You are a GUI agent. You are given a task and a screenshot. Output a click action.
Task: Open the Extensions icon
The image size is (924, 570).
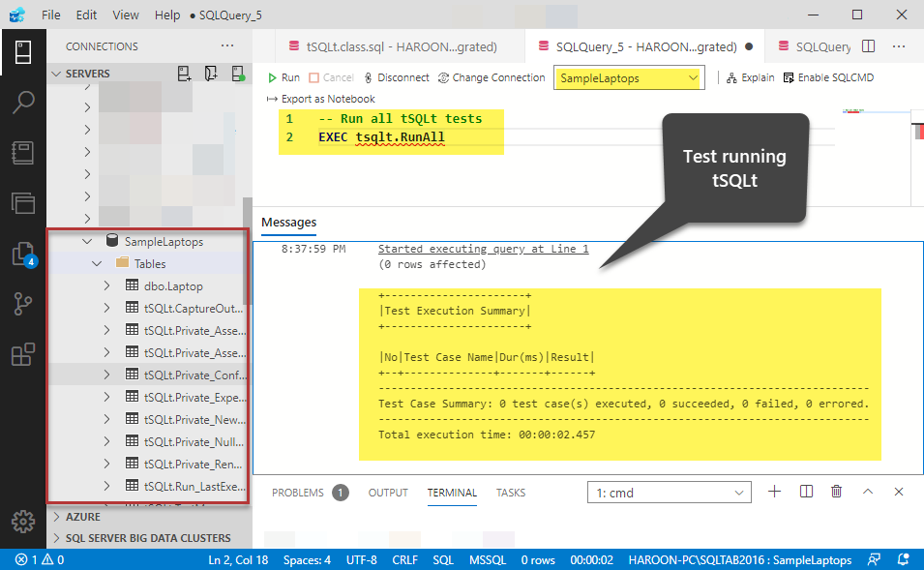[23, 355]
